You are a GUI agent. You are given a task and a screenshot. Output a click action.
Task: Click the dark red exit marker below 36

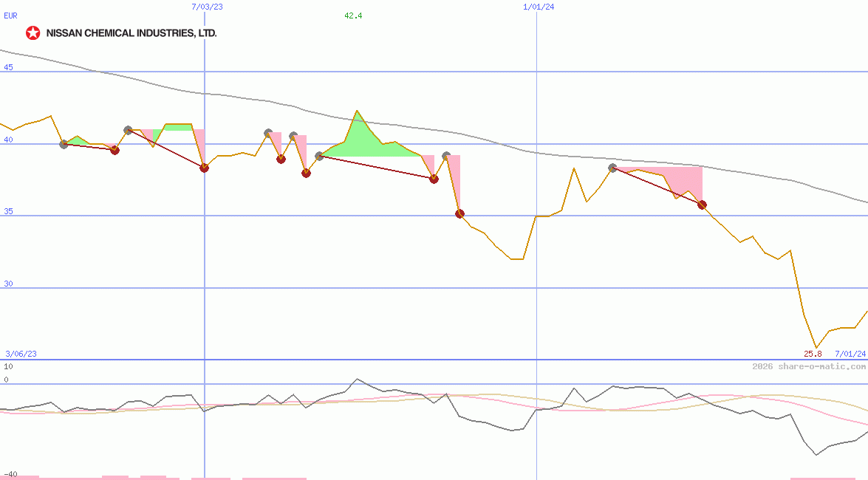459,213
